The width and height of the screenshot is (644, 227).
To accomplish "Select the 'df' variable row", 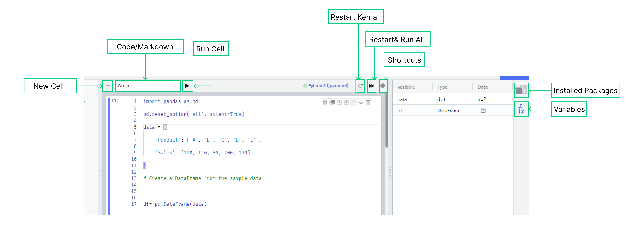I will [453, 110].
